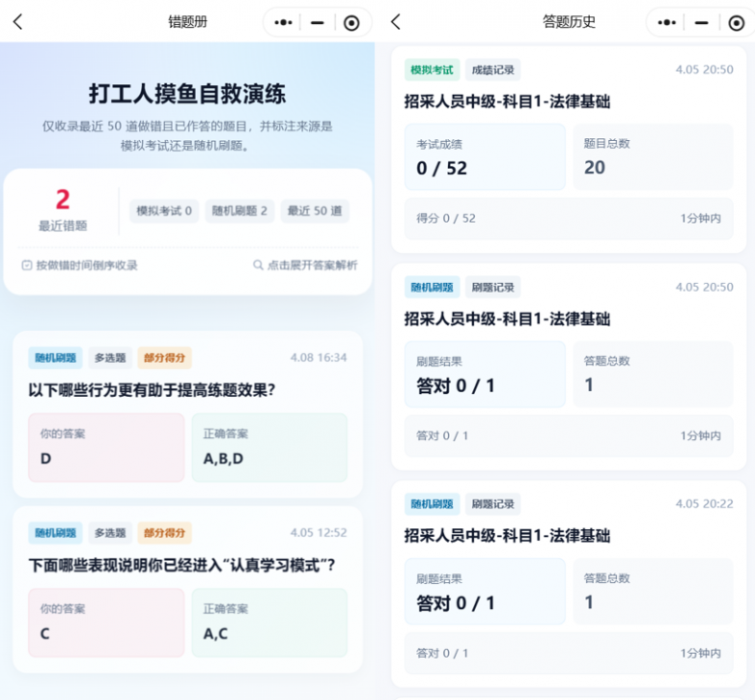
Task: Click the 成绩记录 tag in 答题历史
Action: [x=493, y=70]
